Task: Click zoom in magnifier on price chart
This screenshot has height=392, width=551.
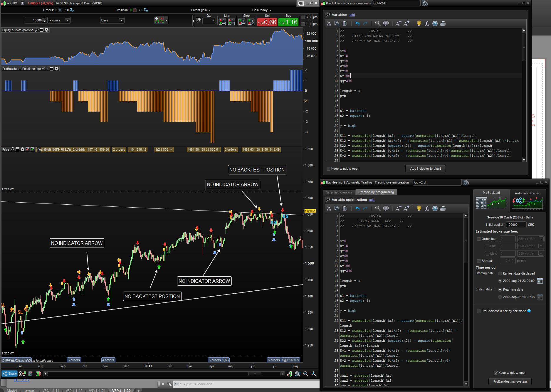Action: tap(314, 374)
